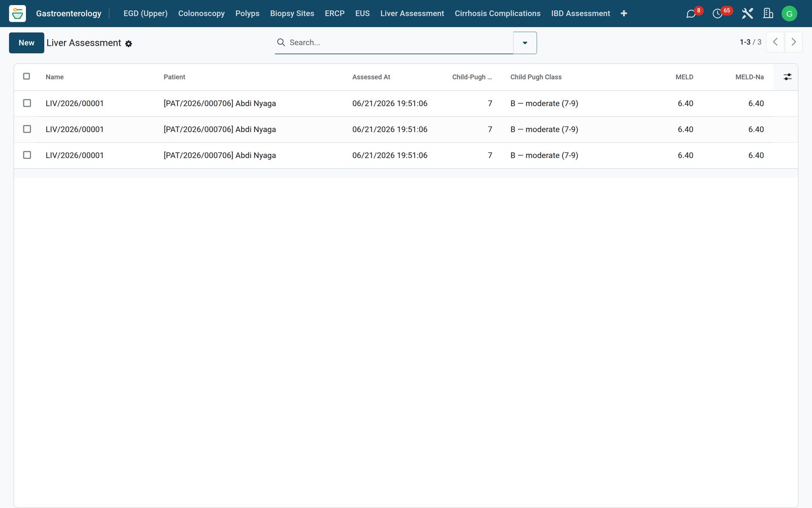Open the Liver Assessment top menu item
Screen dimensions: 812x508
point(412,13)
